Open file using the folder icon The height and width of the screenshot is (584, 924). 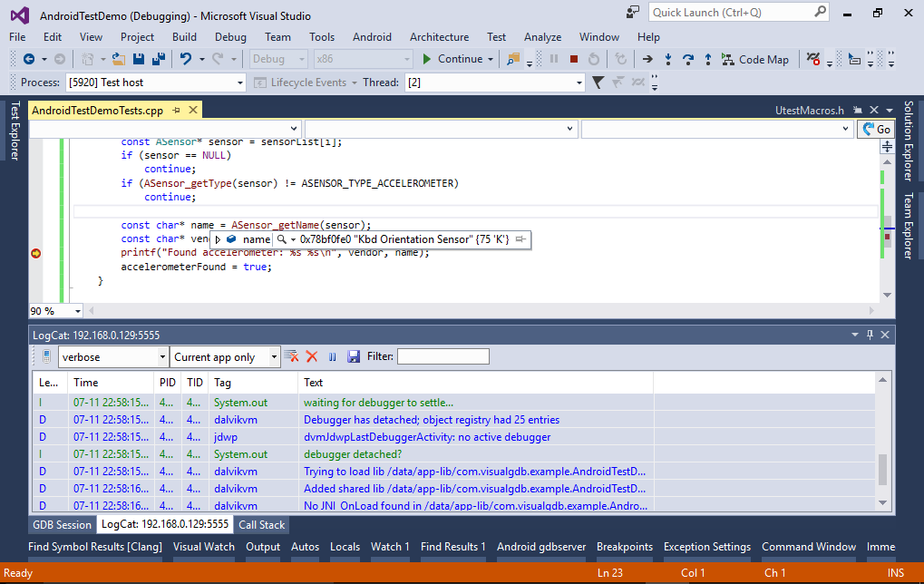[x=119, y=59]
